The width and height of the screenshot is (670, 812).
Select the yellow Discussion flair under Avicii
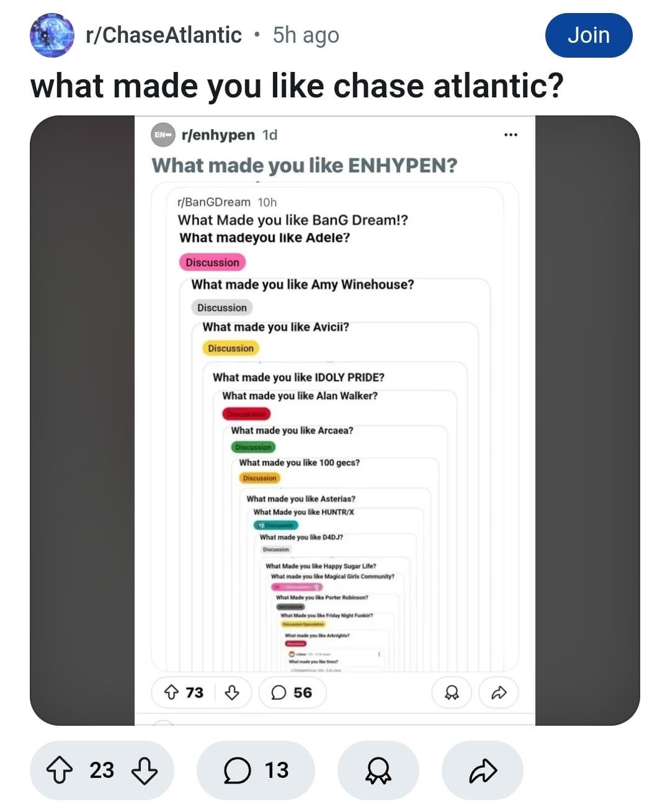231,348
